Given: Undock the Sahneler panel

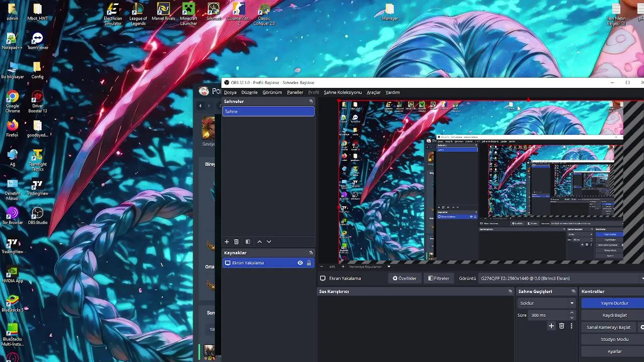Looking at the screenshot, I should pyautogui.click(x=311, y=102).
